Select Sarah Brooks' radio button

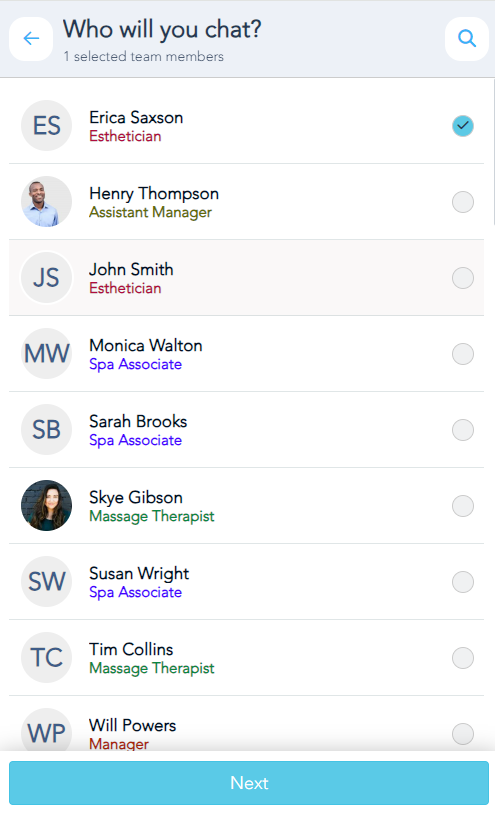[x=463, y=430]
